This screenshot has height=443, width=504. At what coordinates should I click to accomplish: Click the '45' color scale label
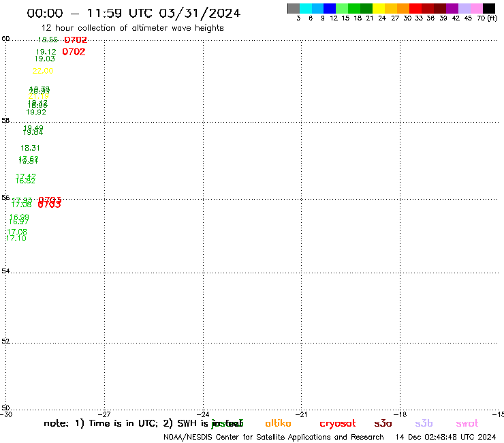coord(468,18)
